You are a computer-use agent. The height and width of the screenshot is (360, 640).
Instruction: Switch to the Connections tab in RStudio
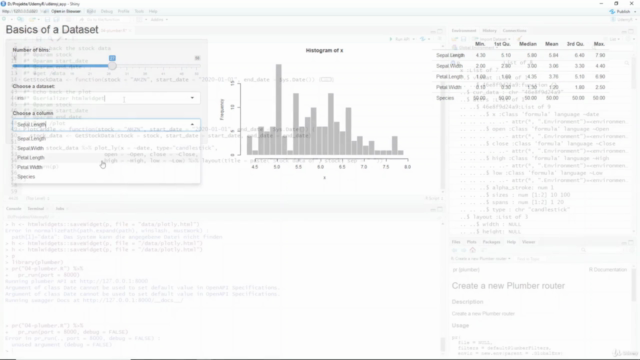click(x=514, y=31)
